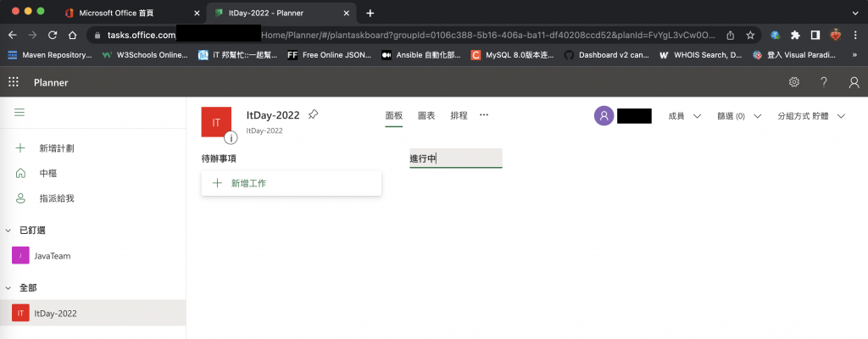Open the account profile icon
The image size is (868, 339).
coord(854,82)
